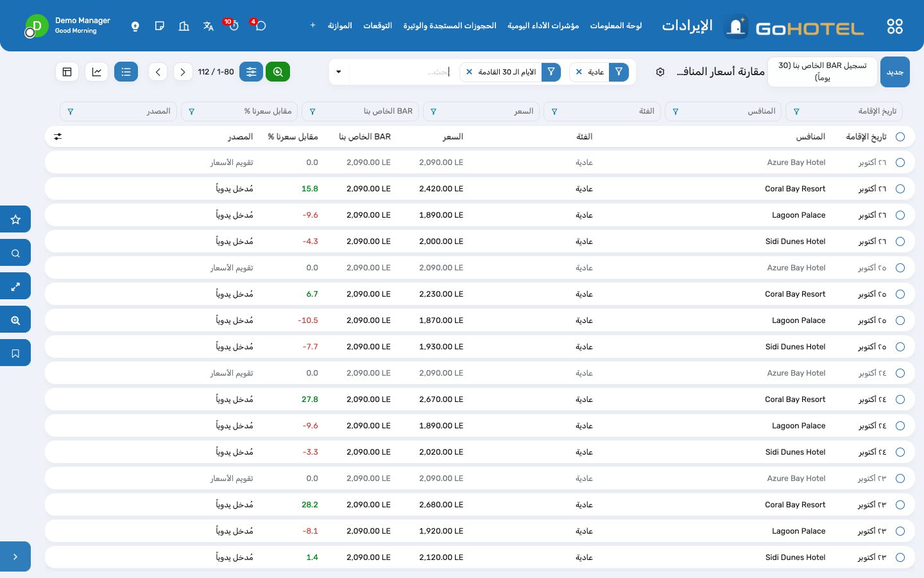Open the language translate icon
Screen dimensions: 924x578
pos(209,26)
